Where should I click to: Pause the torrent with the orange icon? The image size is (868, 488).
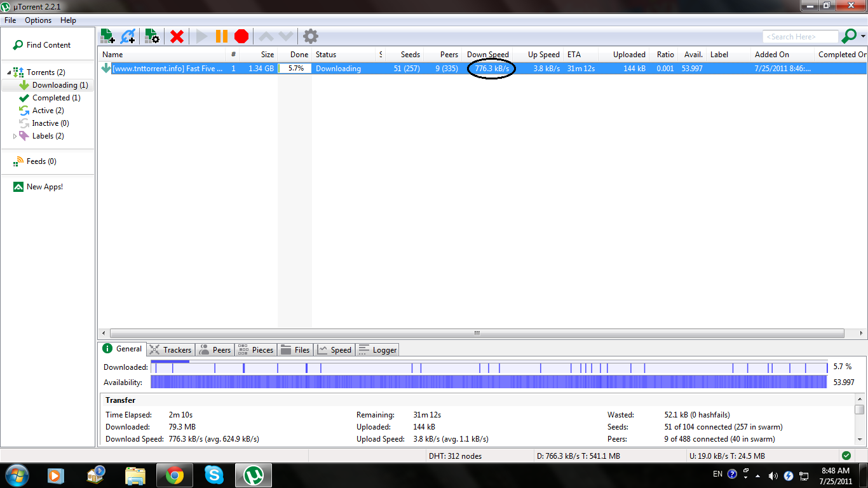click(x=222, y=36)
